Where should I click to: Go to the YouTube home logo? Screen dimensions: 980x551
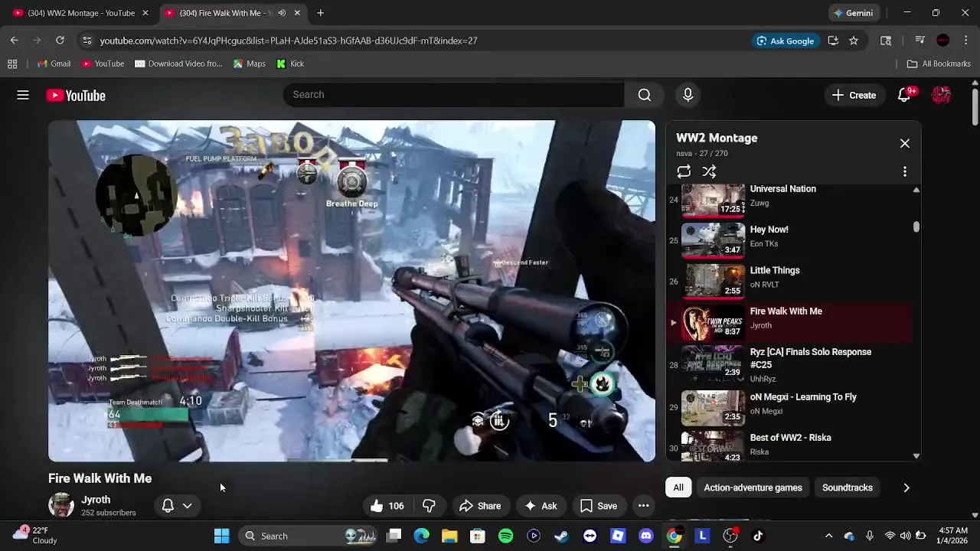(76, 96)
